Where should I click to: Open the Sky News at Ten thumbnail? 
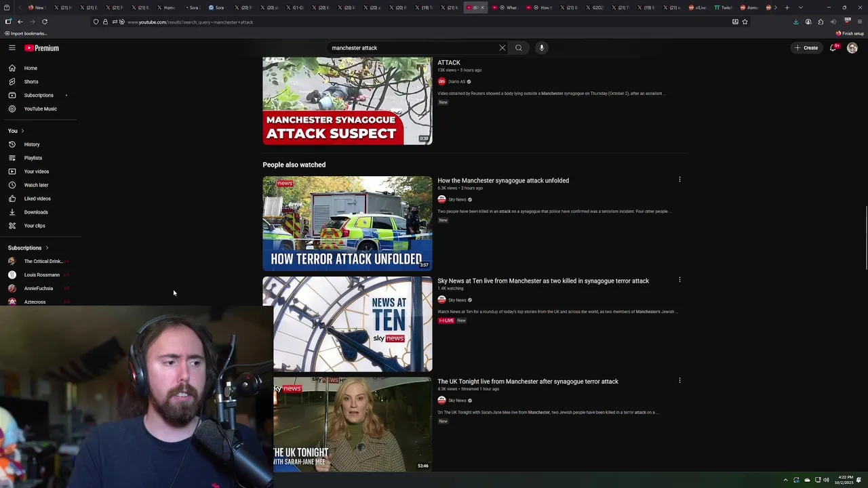point(353,324)
